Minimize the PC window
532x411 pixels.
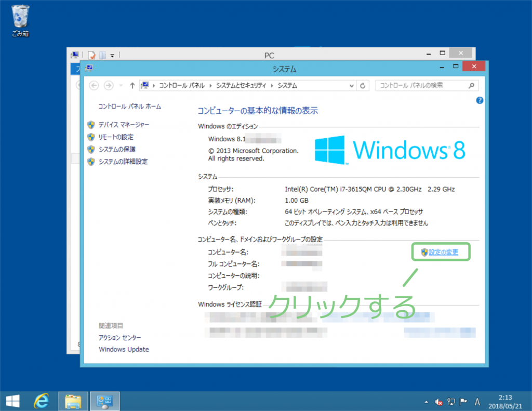pos(429,54)
